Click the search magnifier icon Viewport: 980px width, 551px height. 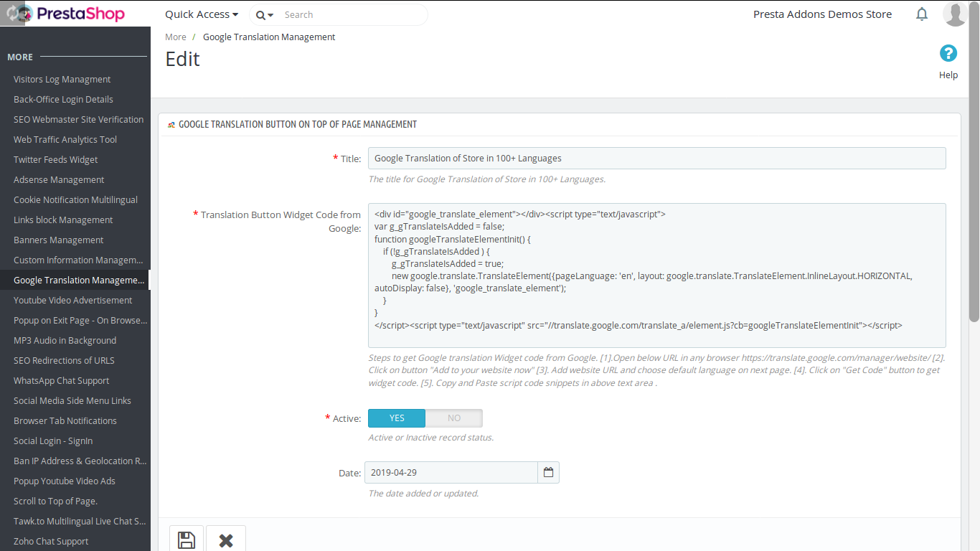point(260,15)
